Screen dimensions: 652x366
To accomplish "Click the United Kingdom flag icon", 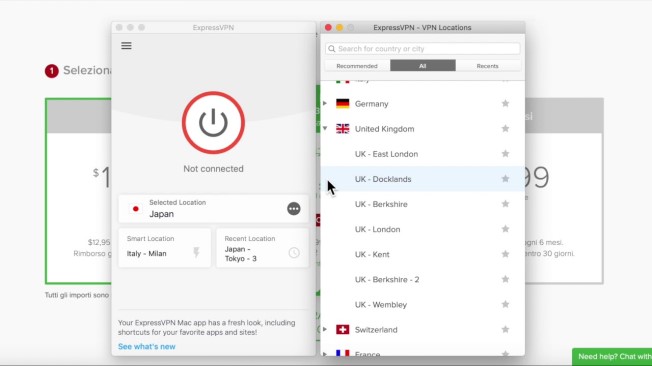I will (343, 129).
